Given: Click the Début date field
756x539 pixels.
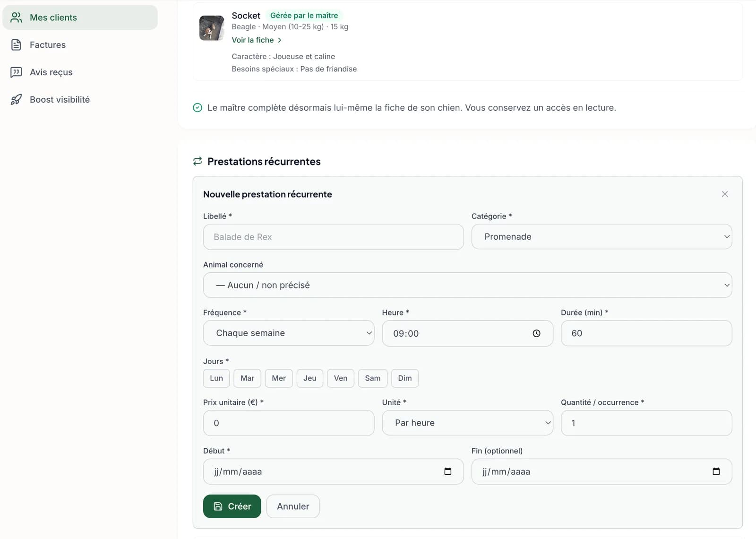Looking at the screenshot, I should [x=333, y=471].
